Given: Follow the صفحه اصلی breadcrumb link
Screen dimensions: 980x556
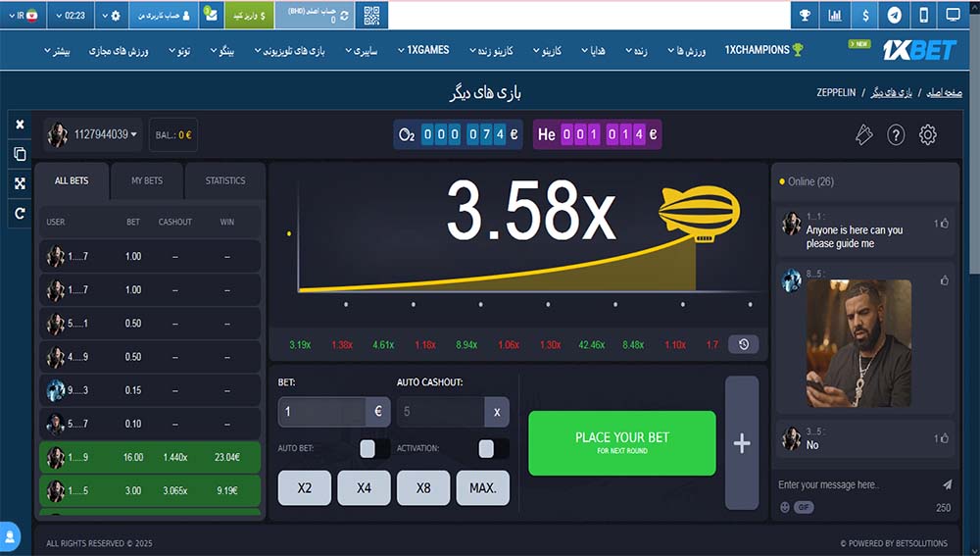Looking at the screenshot, I should click(944, 92).
